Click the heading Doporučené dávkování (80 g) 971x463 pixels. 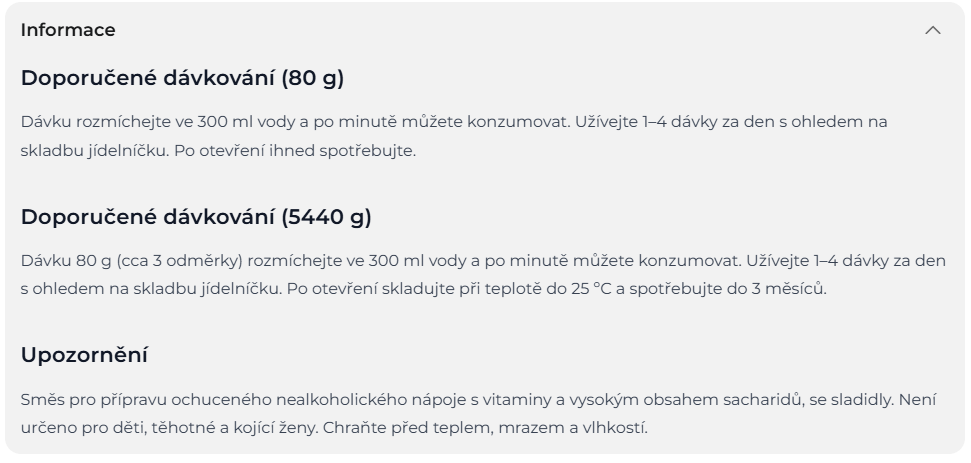182,78
